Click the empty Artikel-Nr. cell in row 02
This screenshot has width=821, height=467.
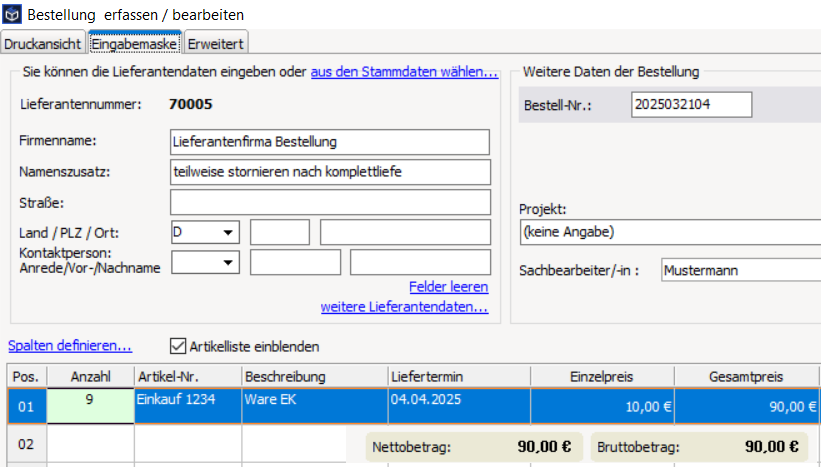click(x=188, y=444)
